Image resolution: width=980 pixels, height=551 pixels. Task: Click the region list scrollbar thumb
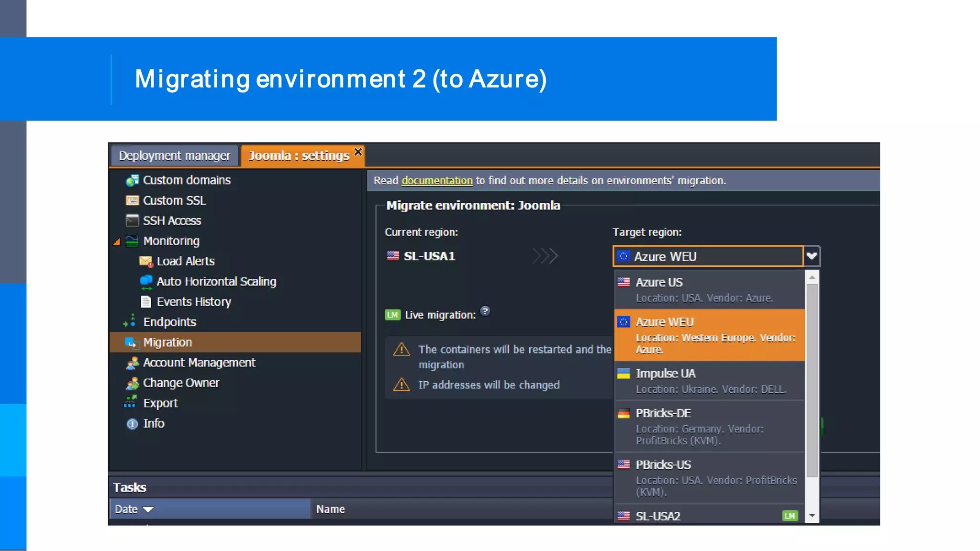[812, 381]
